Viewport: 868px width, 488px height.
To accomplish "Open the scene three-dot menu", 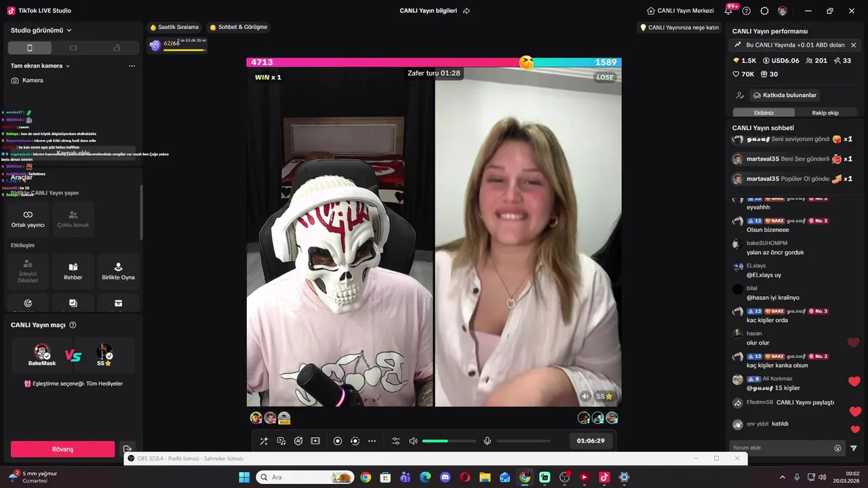I will coord(132,66).
